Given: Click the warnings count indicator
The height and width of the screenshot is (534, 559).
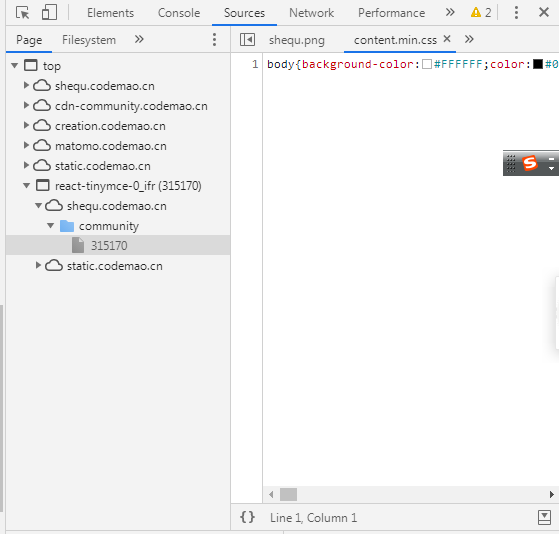Looking at the screenshot, I should 481,13.
